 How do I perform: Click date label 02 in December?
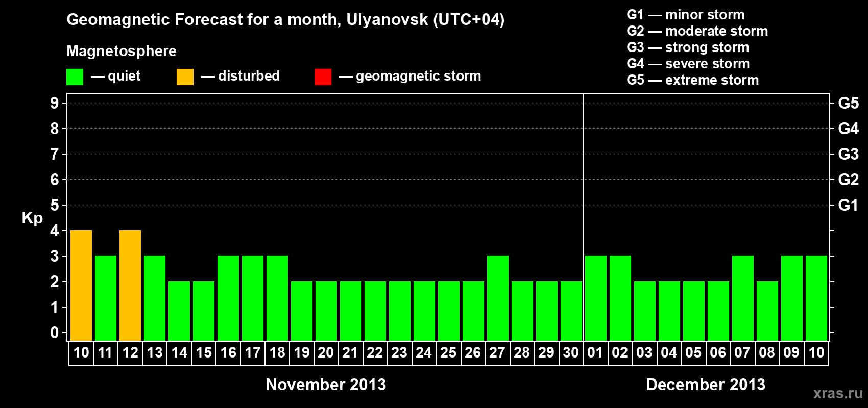(x=620, y=352)
